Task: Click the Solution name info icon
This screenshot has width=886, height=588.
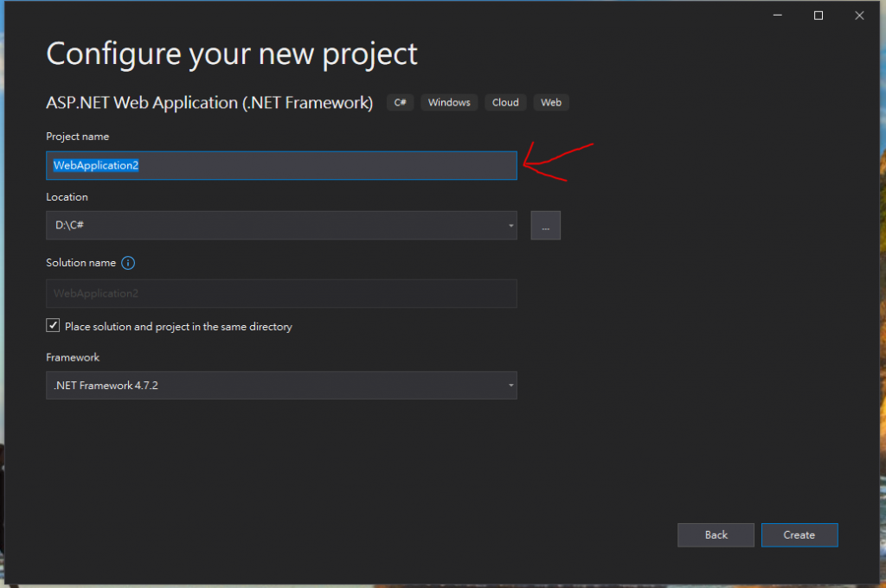Action: (128, 263)
